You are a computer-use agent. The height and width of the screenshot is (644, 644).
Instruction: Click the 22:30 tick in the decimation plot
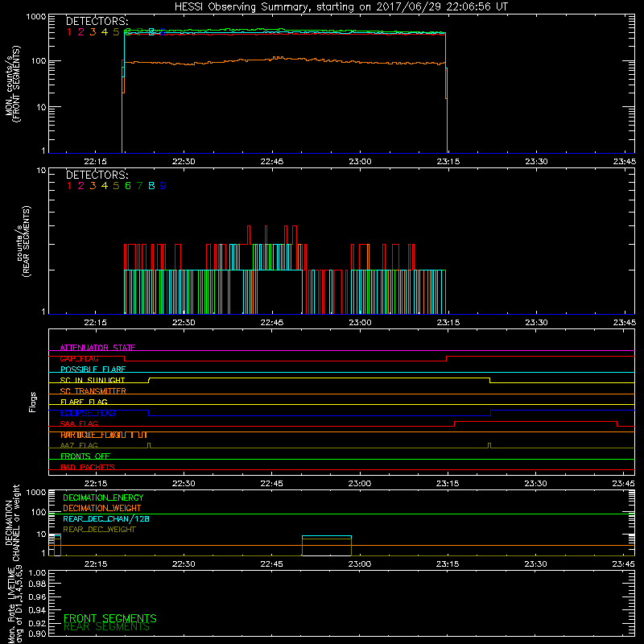click(x=184, y=564)
